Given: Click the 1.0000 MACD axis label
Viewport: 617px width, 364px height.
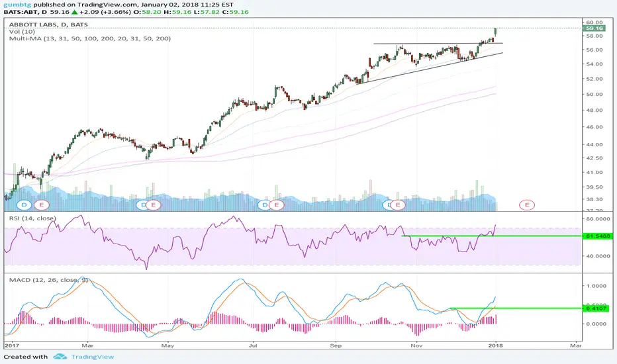Looking at the screenshot, I should pos(596,286).
